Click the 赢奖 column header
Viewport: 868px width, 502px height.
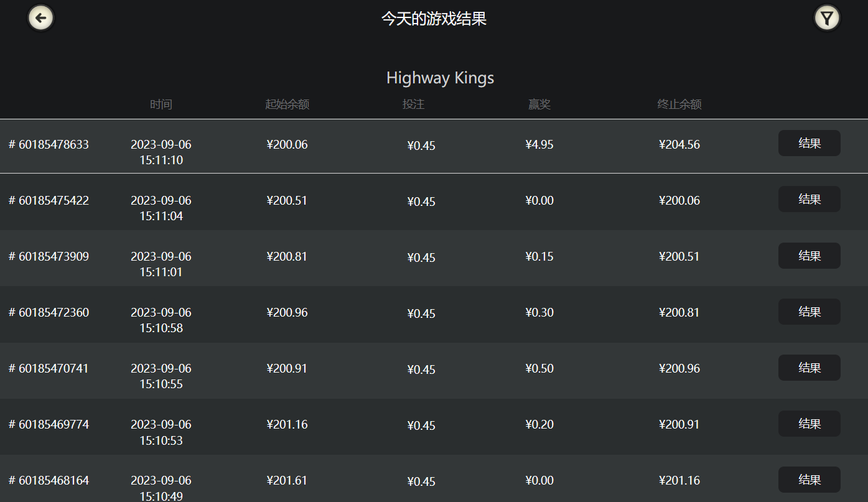[x=539, y=105]
